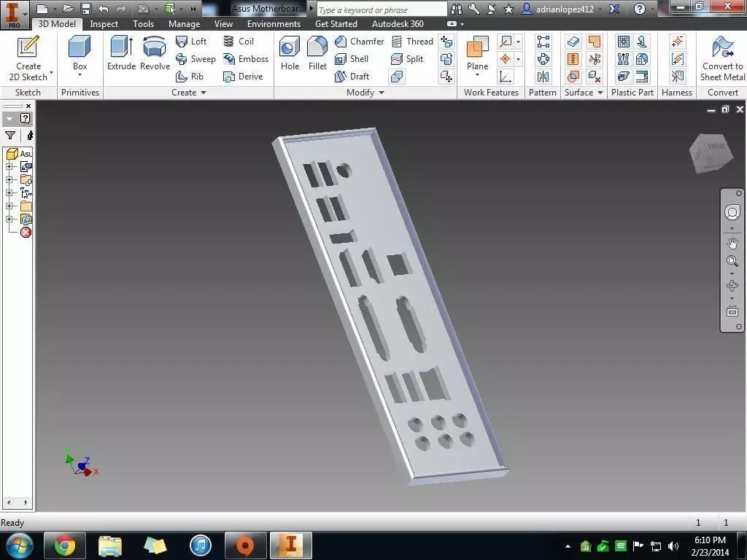Select the Emboss tool
Screen dimensions: 747x560
pos(246,59)
